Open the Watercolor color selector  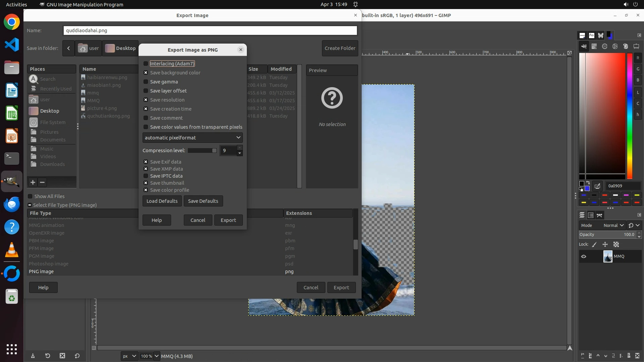click(604, 46)
